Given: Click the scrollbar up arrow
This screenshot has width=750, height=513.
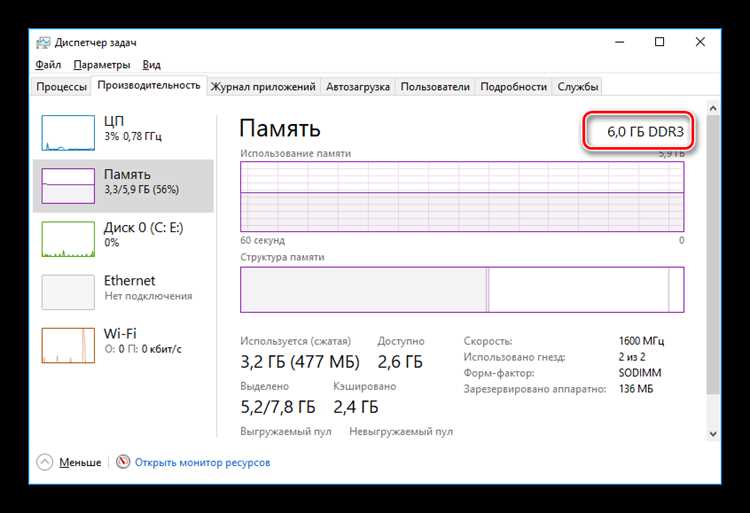Looking at the screenshot, I should tap(713, 108).
